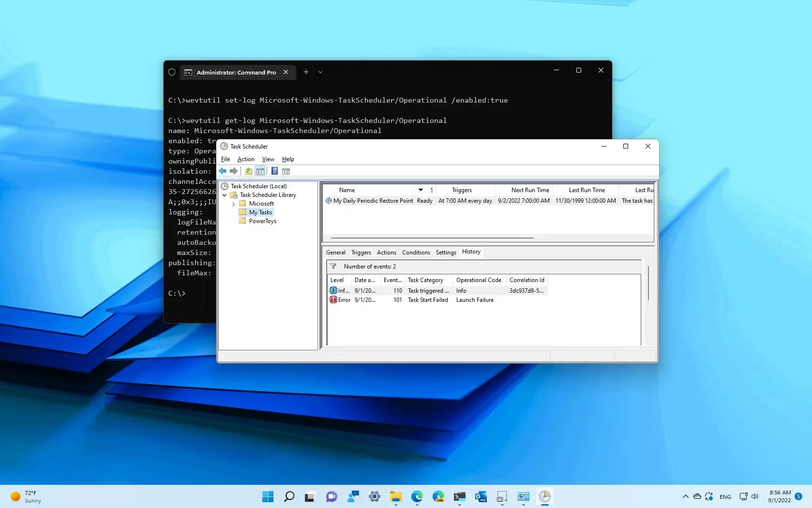
Task: Collapse the Task Scheduler Library node
Action: [224, 195]
